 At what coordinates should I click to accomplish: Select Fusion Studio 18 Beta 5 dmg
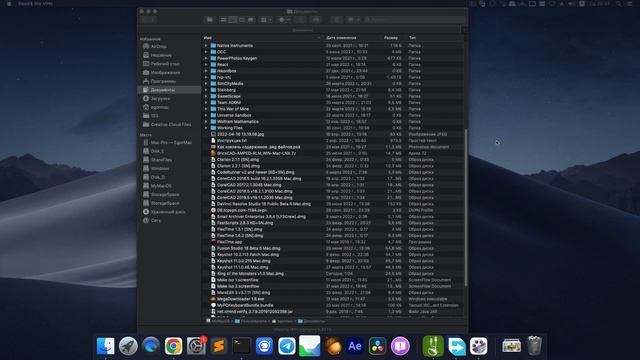pyautogui.click(x=333, y=248)
